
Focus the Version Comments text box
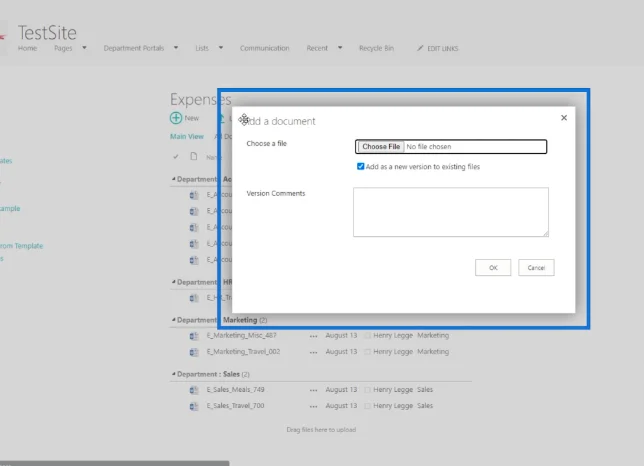[x=451, y=212]
